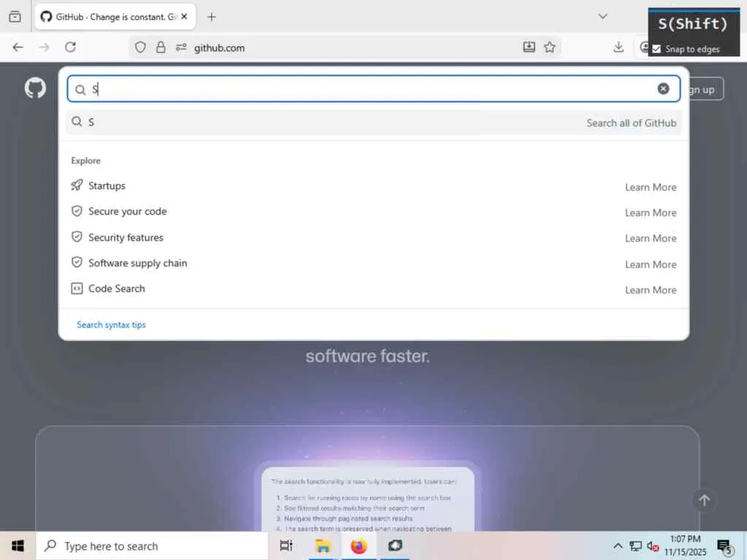The width and height of the screenshot is (747, 560).
Task: Open the taskbar app next to Firefox
Action: point(395,545)
